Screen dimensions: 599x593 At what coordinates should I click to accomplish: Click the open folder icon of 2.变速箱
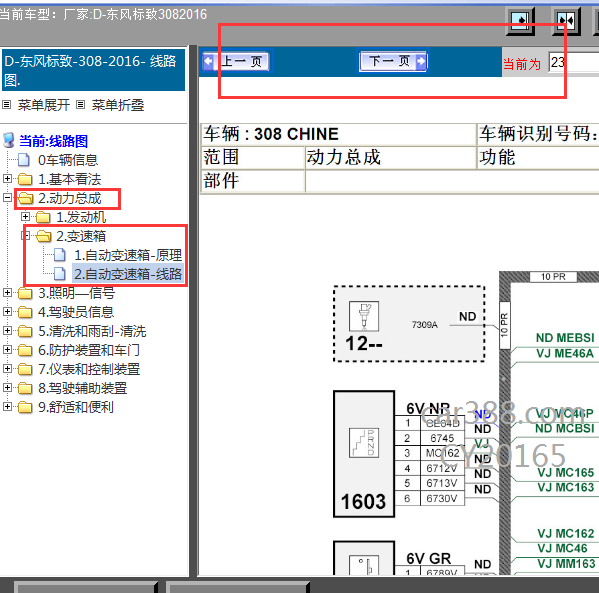tap(43, 236)
